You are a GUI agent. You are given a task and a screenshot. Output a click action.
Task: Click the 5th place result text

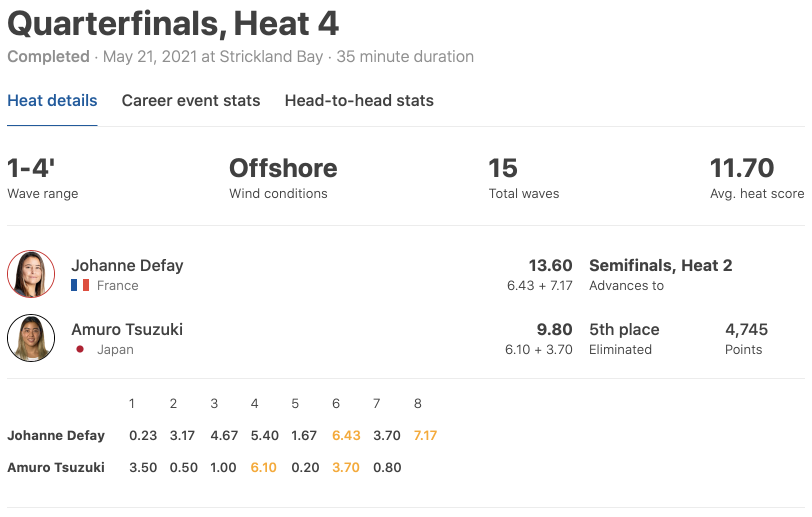pos(624,329)
